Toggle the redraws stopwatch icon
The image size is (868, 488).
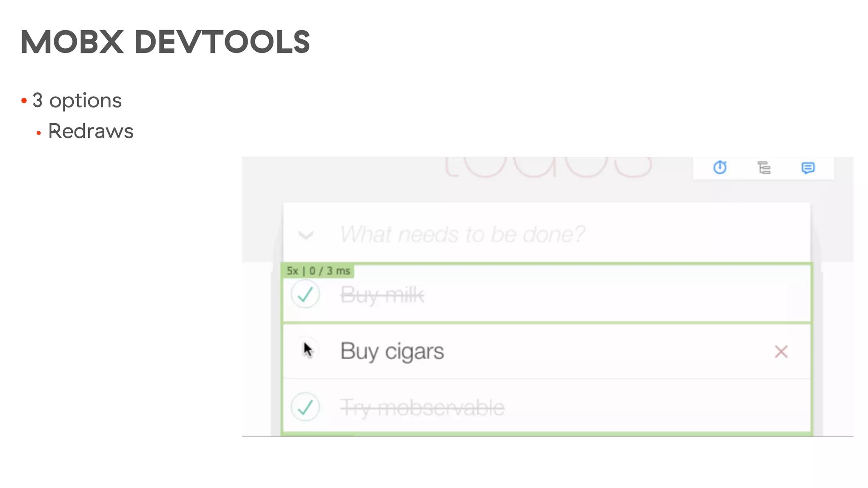coord(720,168)
